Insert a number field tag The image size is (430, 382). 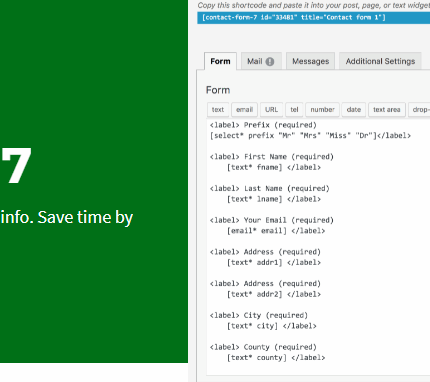click(322, 110)
